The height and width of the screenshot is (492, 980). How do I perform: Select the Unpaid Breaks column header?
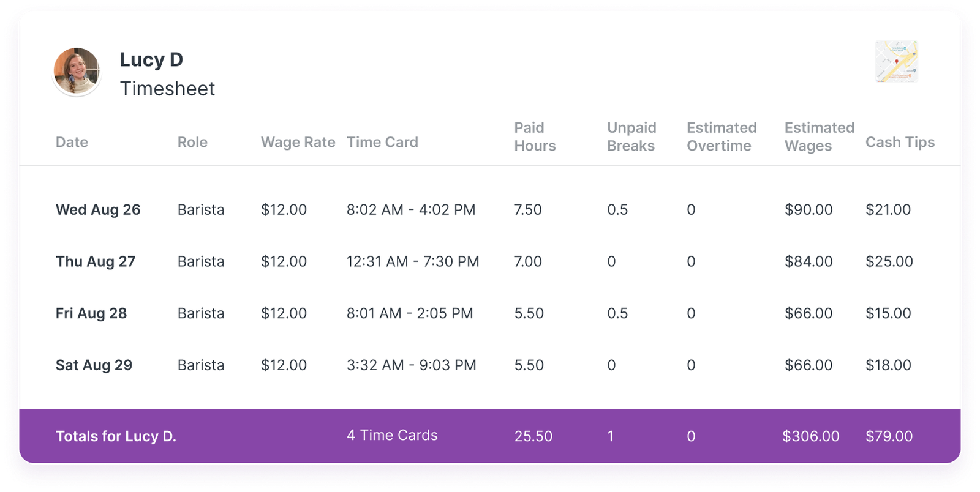coord(631,136)
